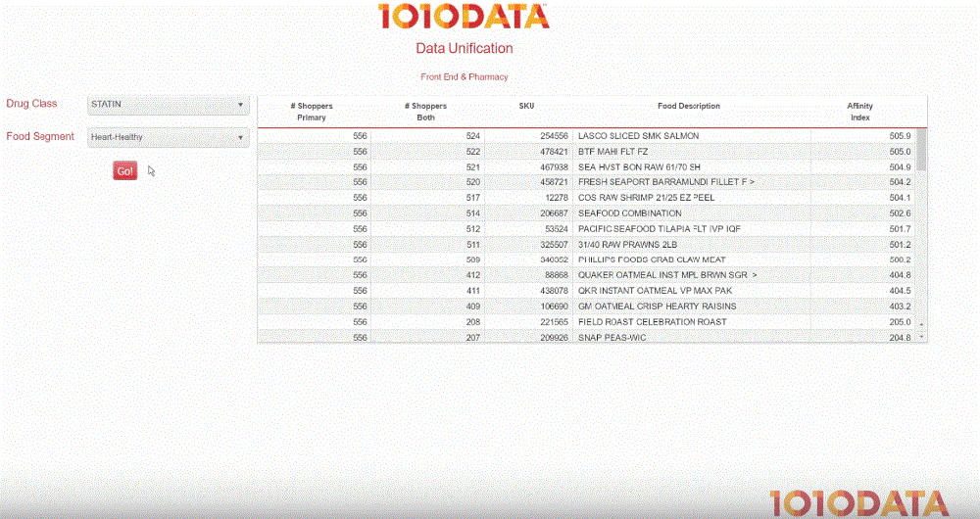Click Affinity Index value 504.2
Image resolution: width=980 pixels, height=519 pixels.
tap(900, 182)
